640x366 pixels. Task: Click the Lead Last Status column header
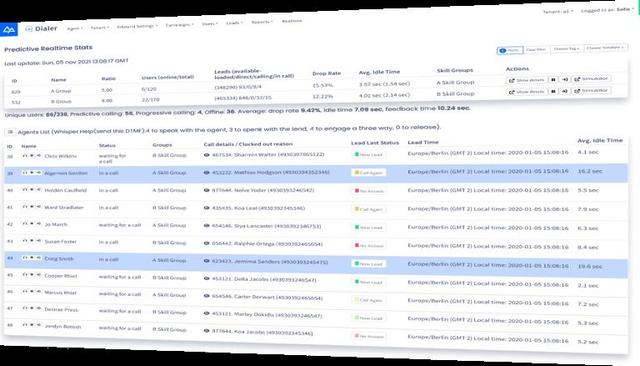pos(375,143)
